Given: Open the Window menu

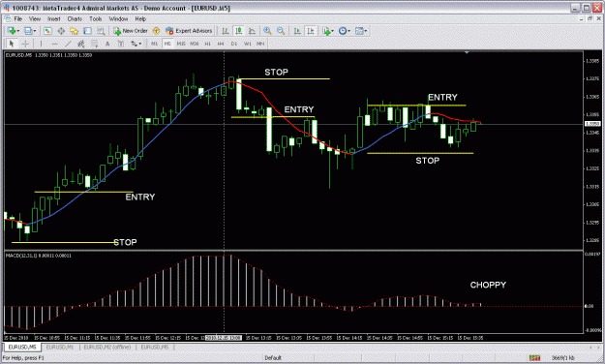Looking at the screenshot, I should (x=118, y=18).
